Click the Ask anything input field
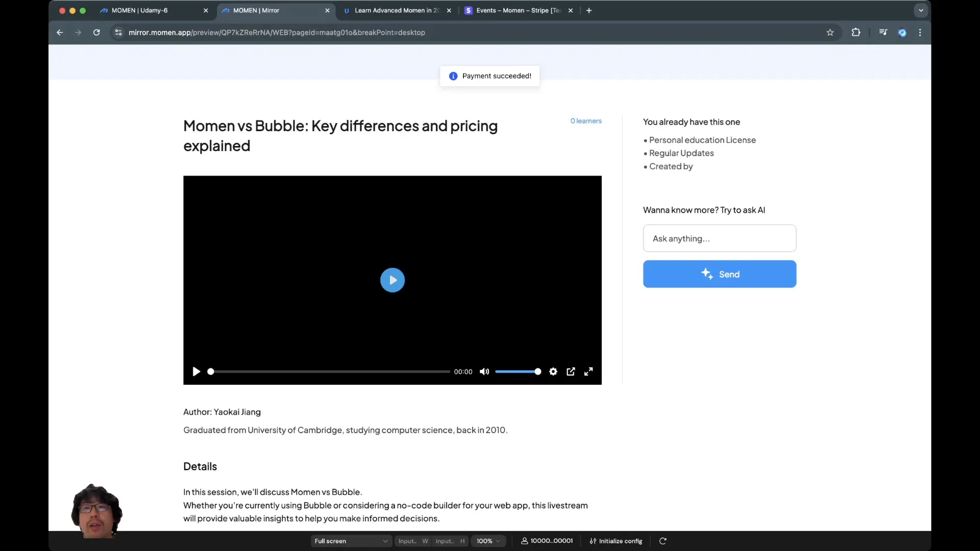Image resolution: width=980 pixels, height=551 pixels. point(719,238)
